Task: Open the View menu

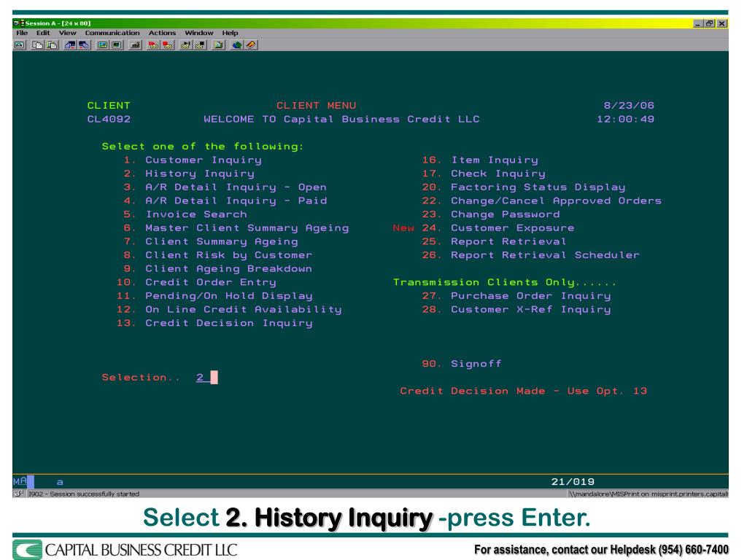Action: (67, 33)
